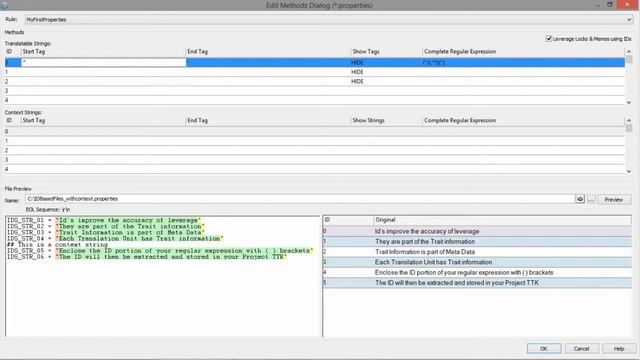Click the reload icon next to file name
This screenshot has height=360, width=640.
click(580, 199)
